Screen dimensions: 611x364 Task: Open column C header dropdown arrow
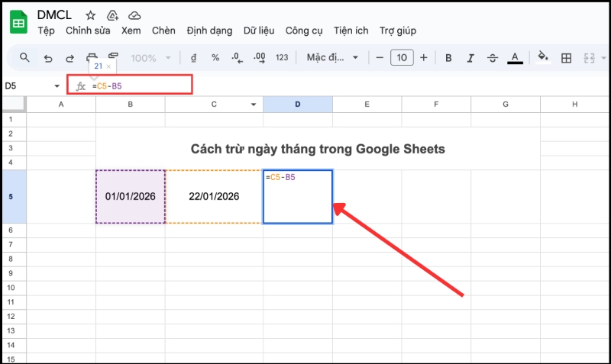pos(254,105)
